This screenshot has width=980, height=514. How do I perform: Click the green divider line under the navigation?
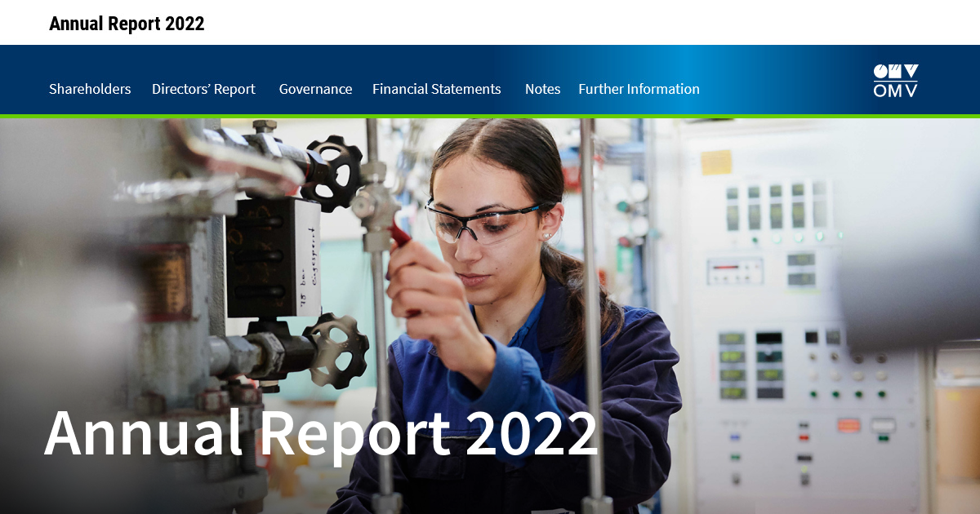click(490, 117)
